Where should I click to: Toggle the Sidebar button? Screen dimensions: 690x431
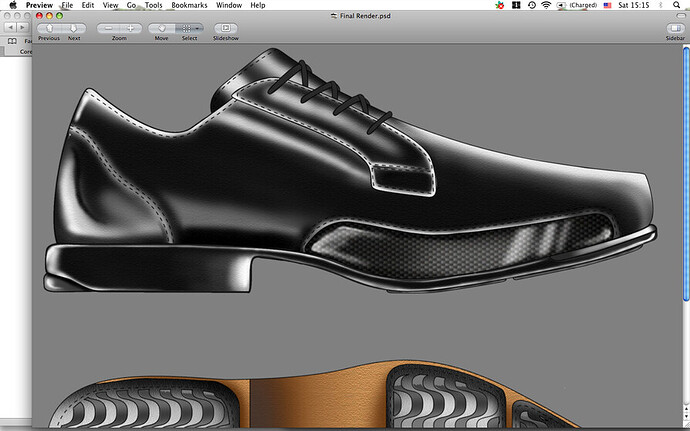(x=677, y=28)
